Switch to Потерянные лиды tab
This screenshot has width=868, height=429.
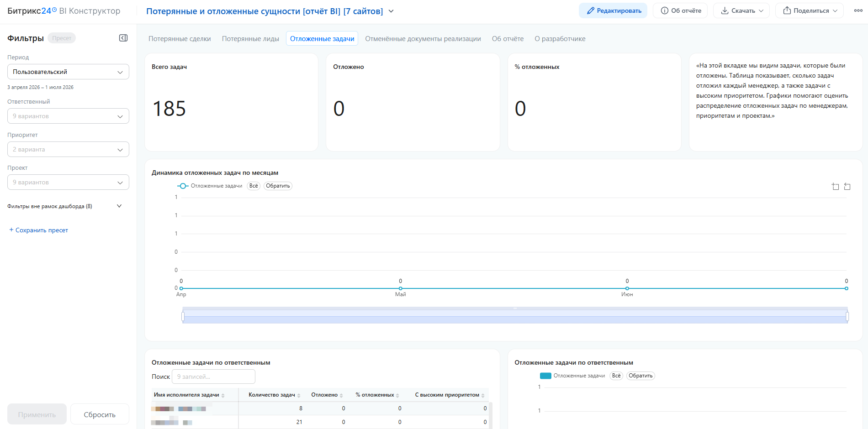coord(250,39)
